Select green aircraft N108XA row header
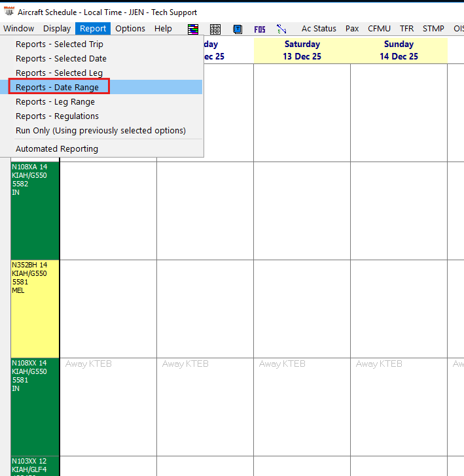This screenshot has width=464, height=476. click(35, 210)
